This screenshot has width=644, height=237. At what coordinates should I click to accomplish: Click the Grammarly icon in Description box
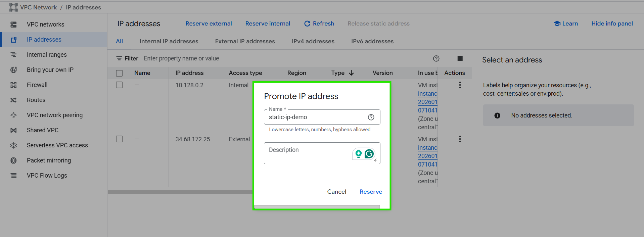(369, 154)
